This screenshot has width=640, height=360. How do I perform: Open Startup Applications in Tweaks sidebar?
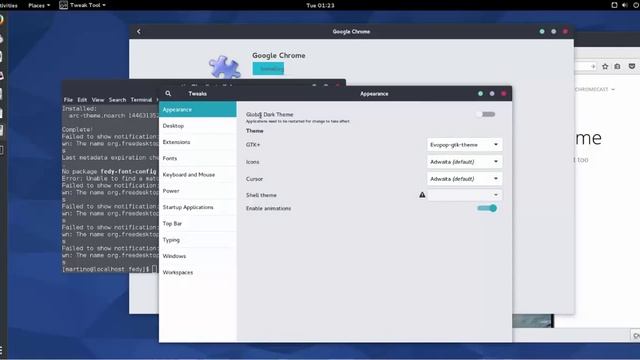198,207
